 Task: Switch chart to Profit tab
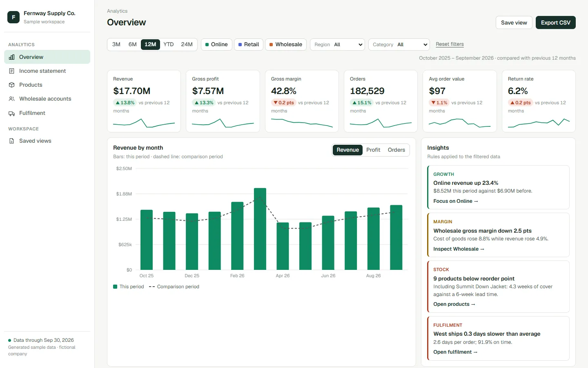coord(373,150)
